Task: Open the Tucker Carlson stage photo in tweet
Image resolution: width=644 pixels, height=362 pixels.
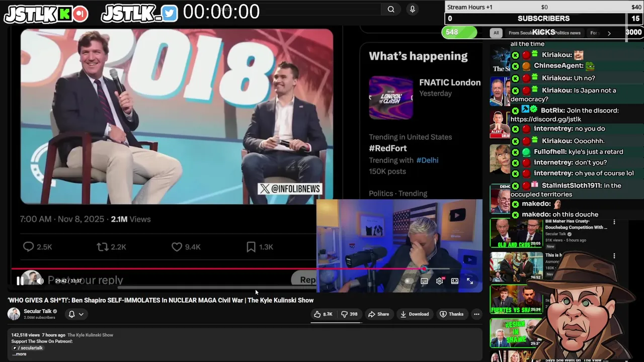Action: click(177, 116)
